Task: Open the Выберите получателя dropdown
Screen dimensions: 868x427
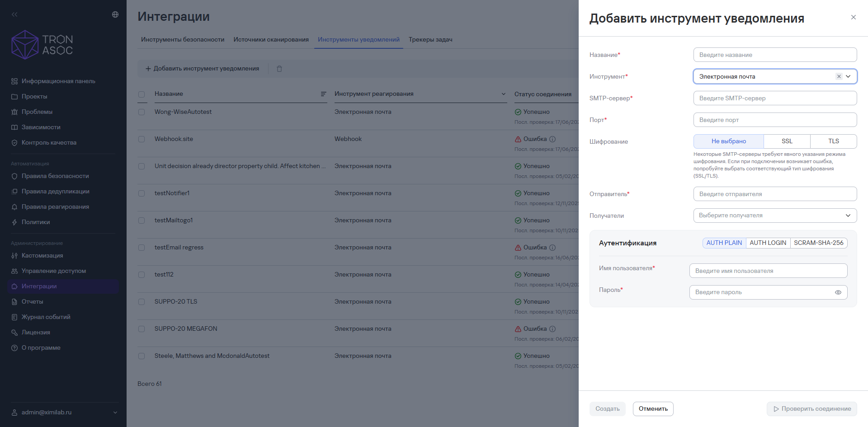Action: click(775, 216)
